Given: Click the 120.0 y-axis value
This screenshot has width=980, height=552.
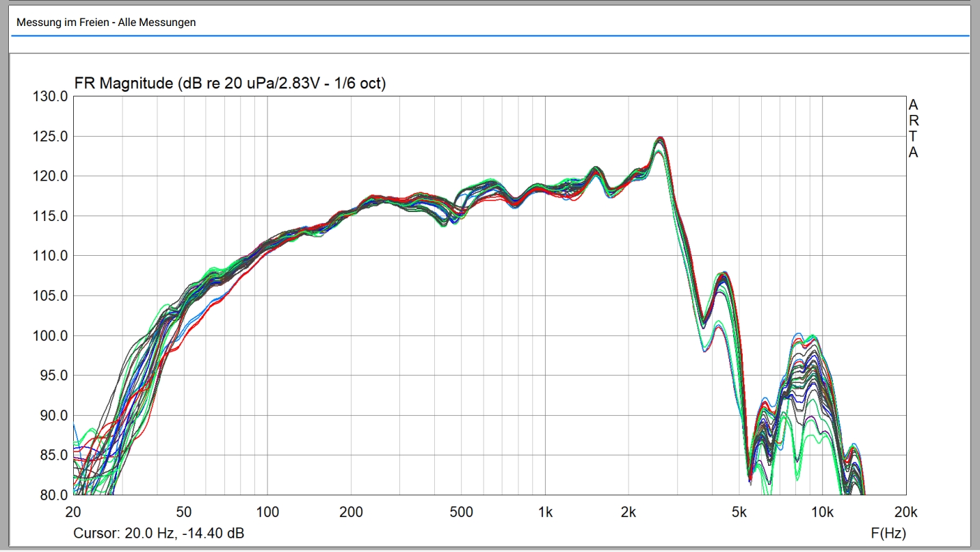Looking at the screenshot, I should tap(50, 176).
